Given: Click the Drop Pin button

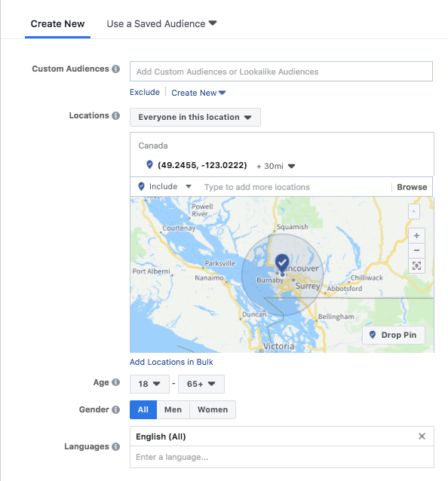Looking at the screenshot, I should (394, 335).
